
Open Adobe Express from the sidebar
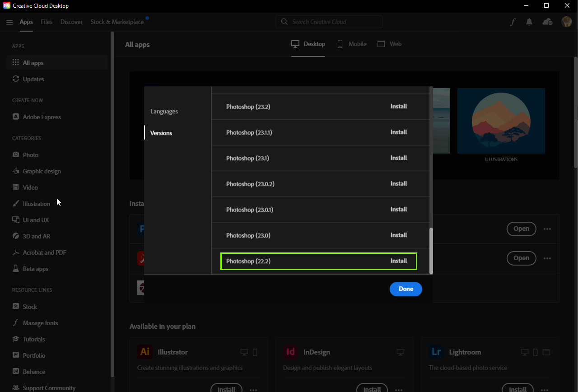click(16, 117)
